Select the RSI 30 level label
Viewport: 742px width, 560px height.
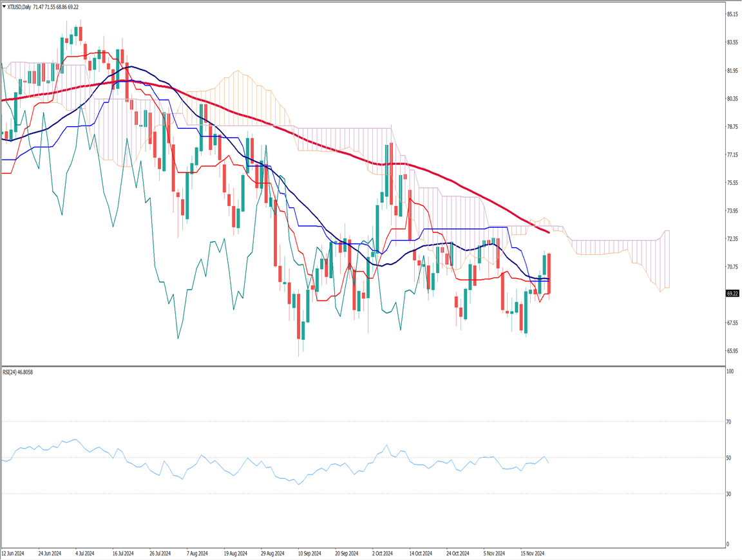coord(729,494)
